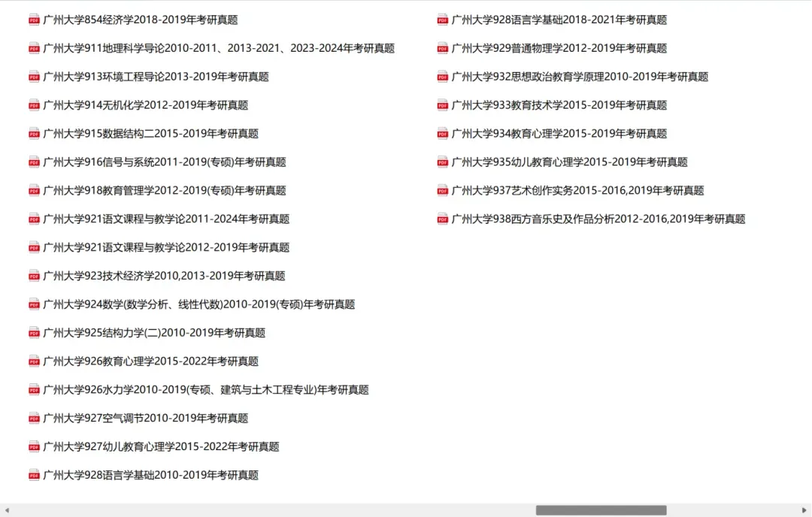This screenshot has width=812, height=517.
Task: Select file name 935幼儿教育心理学2015-2019年考研真题
Action: coord(570,162)
